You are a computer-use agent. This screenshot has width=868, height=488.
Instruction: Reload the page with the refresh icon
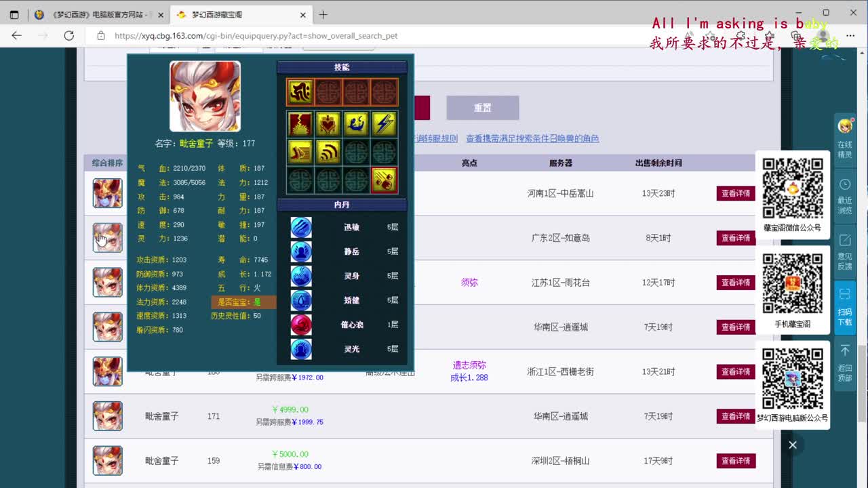(x=68, y=35)
